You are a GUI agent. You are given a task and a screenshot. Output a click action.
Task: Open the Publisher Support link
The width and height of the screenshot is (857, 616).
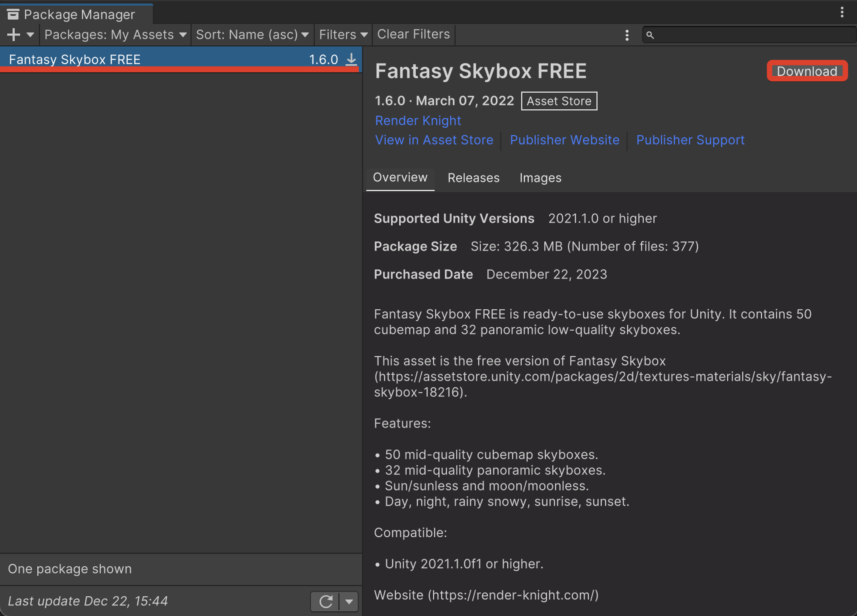690,140
